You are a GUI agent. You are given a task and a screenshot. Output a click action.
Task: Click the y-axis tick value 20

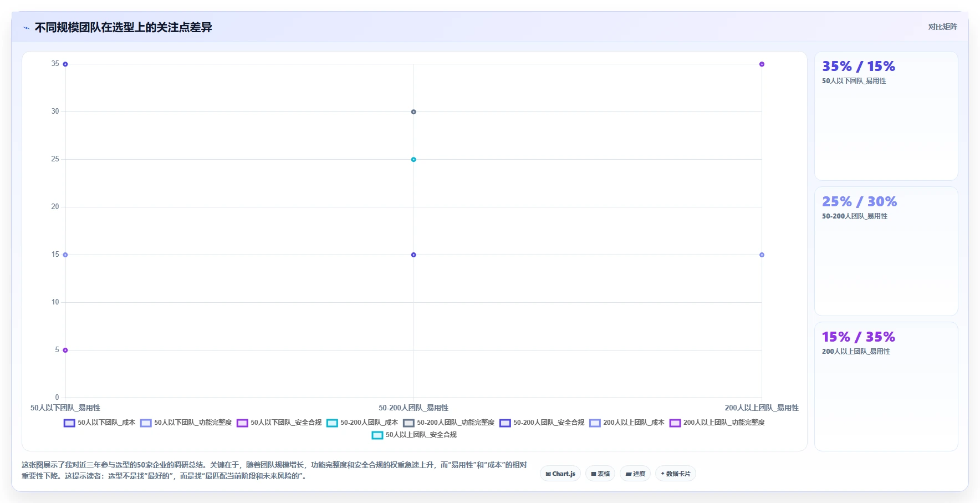tap(55, 207)
